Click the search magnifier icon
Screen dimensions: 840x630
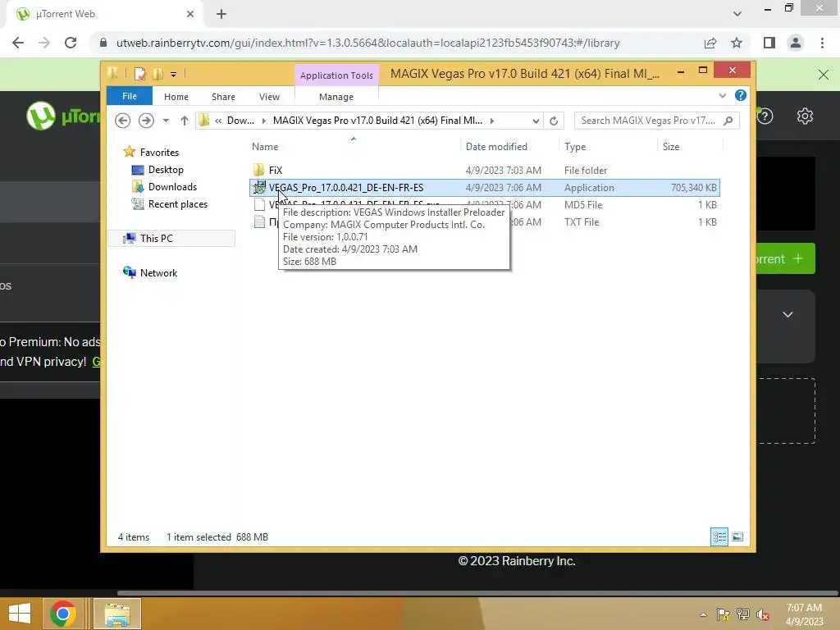pos(728,121)
